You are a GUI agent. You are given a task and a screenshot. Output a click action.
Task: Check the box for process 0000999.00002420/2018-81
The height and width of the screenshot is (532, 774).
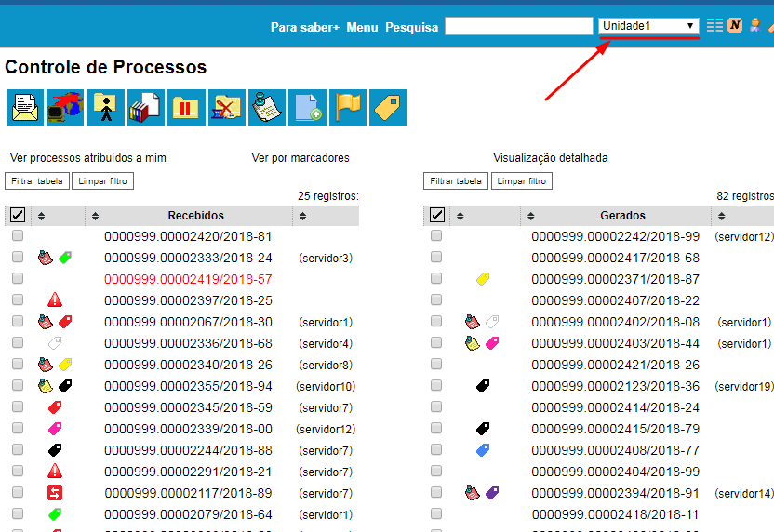18,236
